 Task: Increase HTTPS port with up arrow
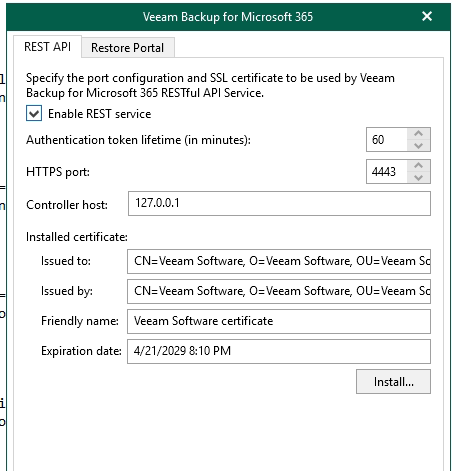(x=418, y=166)
